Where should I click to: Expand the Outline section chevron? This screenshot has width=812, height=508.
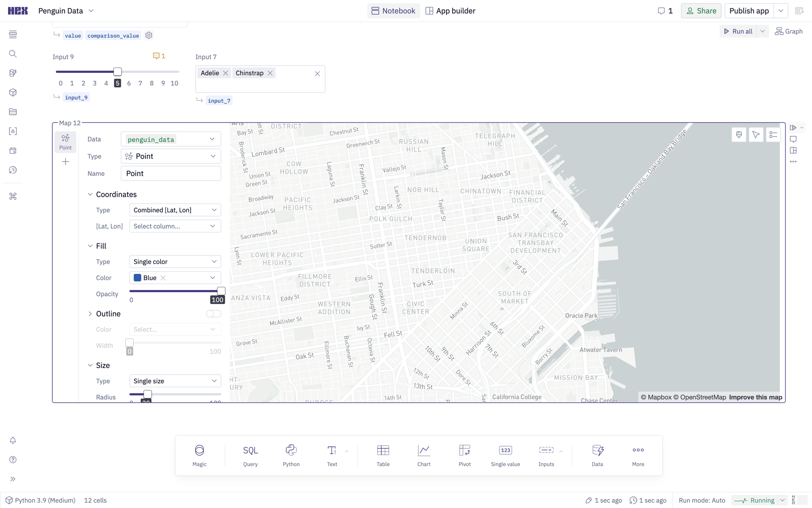pos(90,314)
